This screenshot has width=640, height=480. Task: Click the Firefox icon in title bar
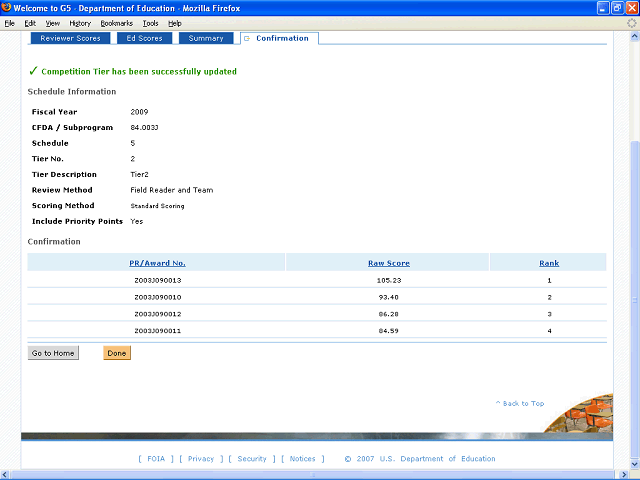[x=6, y=8]
